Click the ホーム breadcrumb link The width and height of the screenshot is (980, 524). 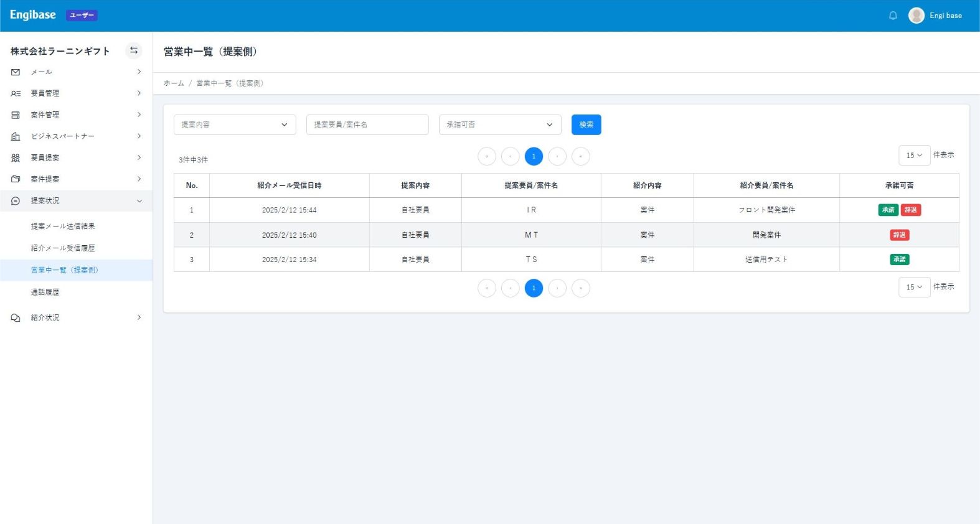pos(174,83)
